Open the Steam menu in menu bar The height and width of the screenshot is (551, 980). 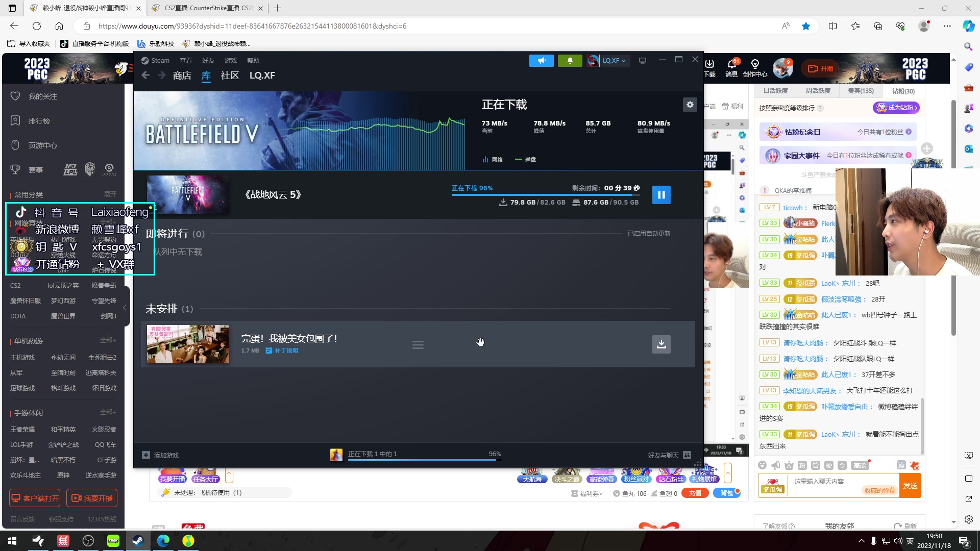pyautogui.click(x=156, y=61)
